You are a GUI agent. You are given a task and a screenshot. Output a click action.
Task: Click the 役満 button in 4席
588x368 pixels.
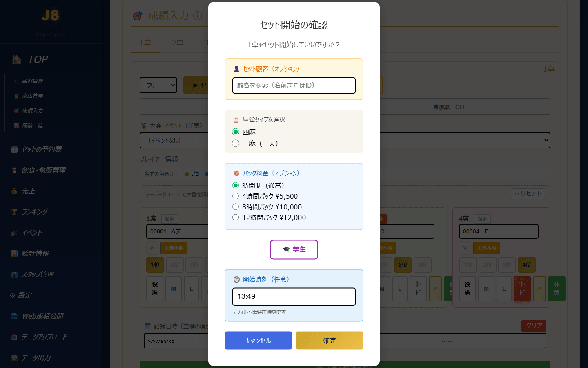468,289
